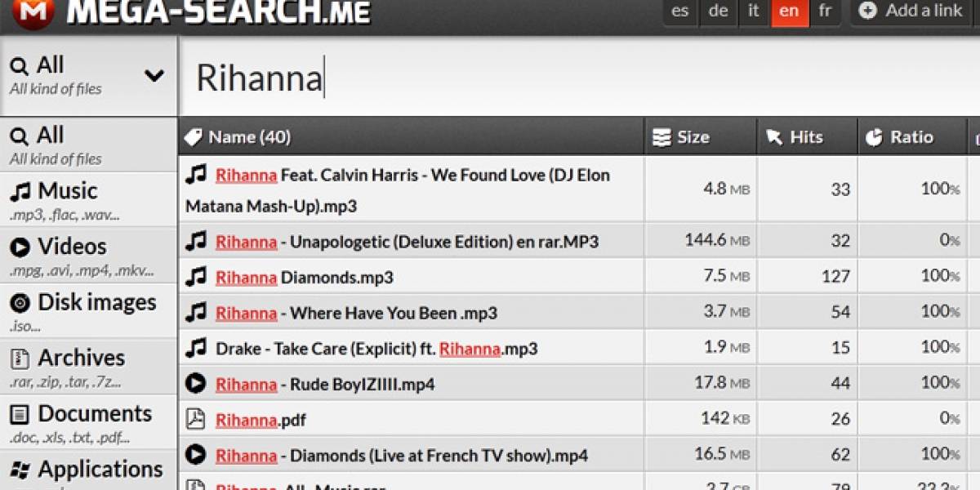Click music note icon on We Found Love row

(x=196, y=174)
